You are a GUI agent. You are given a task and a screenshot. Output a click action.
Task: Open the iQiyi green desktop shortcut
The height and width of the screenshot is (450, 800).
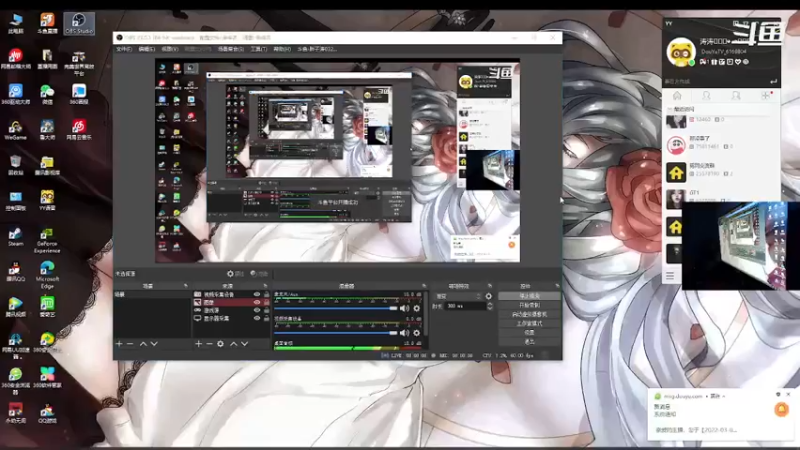pos(47,307)
